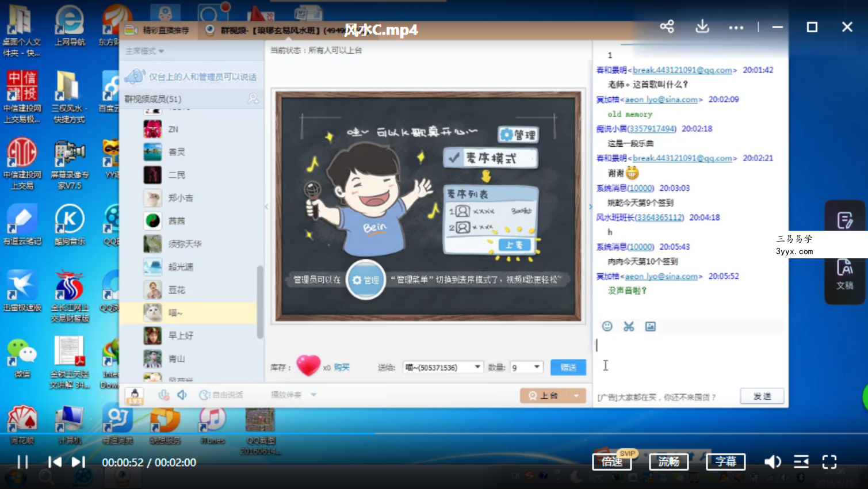
Task: Expand the arrow beside 上台 button
Action: click(576, 395)
